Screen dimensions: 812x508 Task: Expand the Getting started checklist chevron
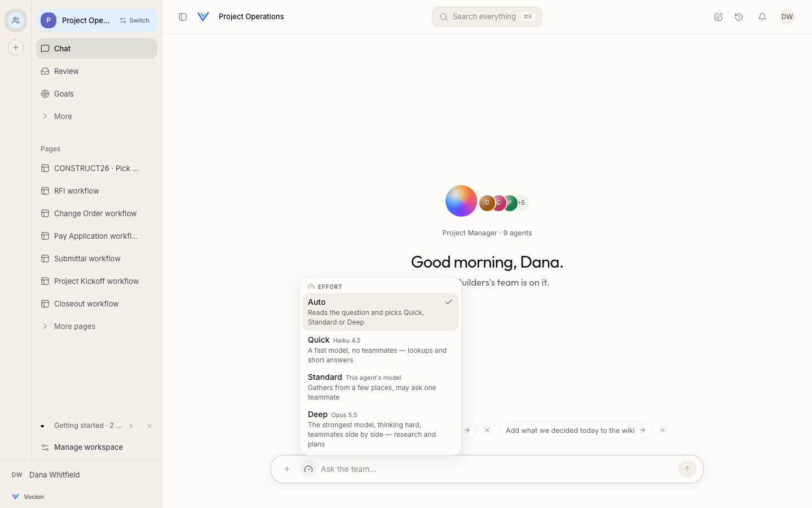[x=131, y=426]
